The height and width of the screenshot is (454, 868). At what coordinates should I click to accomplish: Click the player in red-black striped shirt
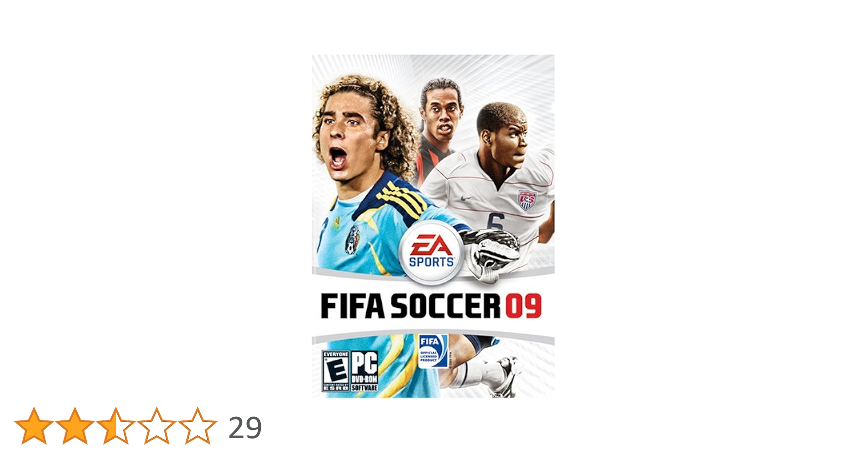point(439,127)
